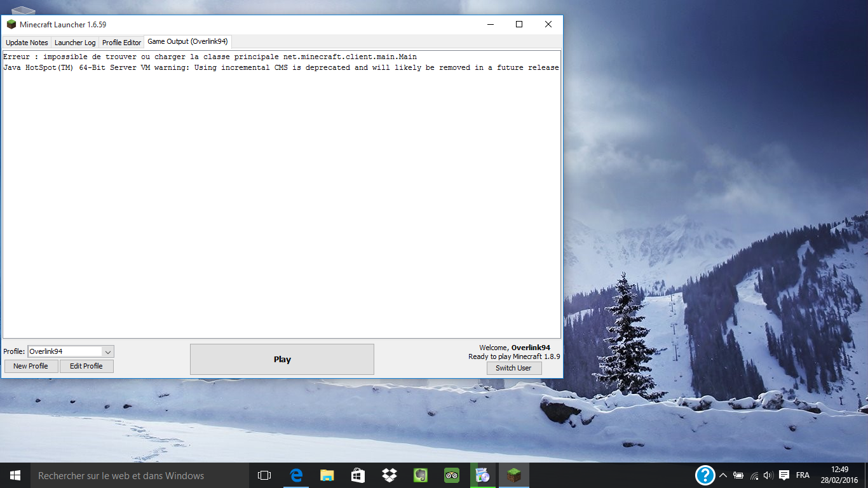
Task: Open the Windows Store taskbar icon
Action: (x=358, y=475)
